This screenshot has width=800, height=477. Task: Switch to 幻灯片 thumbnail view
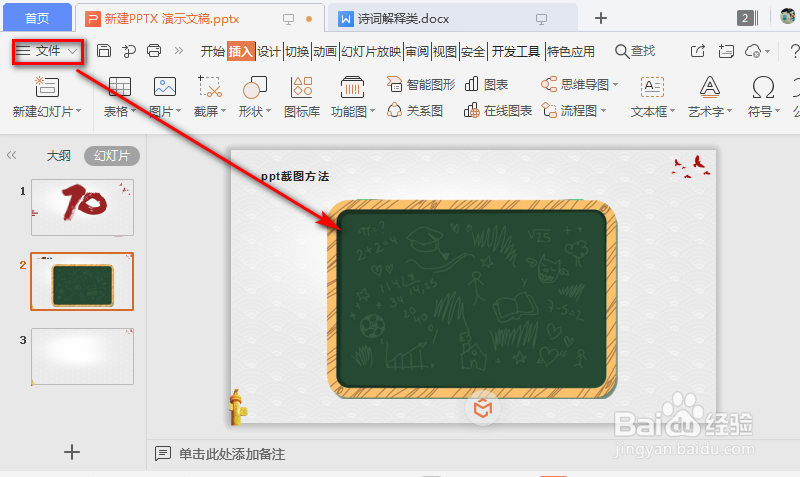pos(112,156)
